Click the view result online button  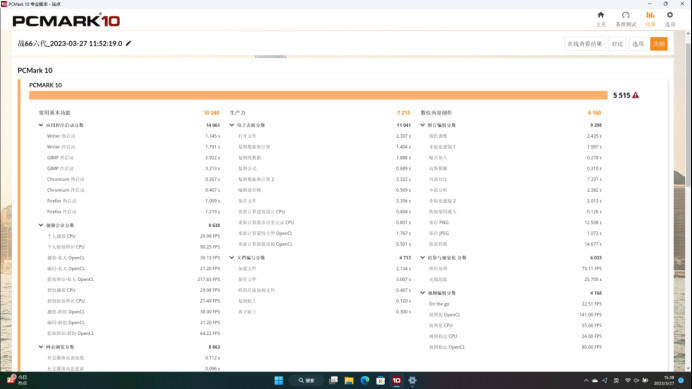(585, 44)
